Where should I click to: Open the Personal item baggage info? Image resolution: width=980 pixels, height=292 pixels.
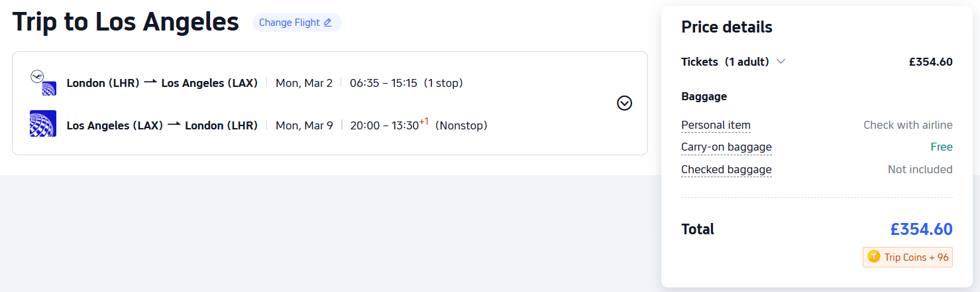(x=716, y=125)
